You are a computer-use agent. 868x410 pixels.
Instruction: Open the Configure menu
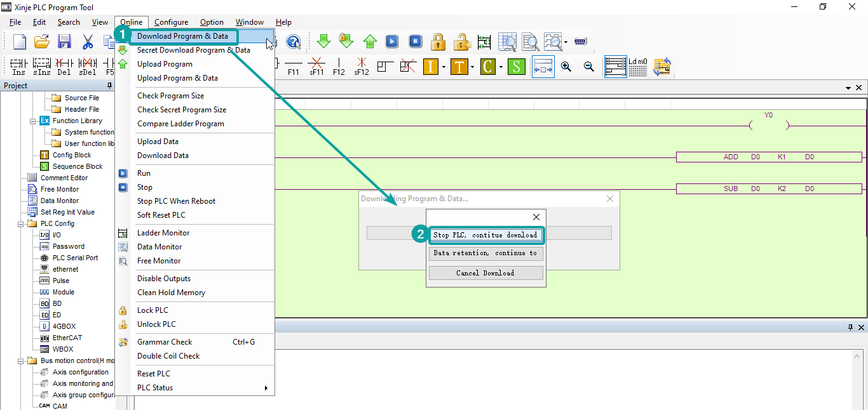tap(171, 22)
